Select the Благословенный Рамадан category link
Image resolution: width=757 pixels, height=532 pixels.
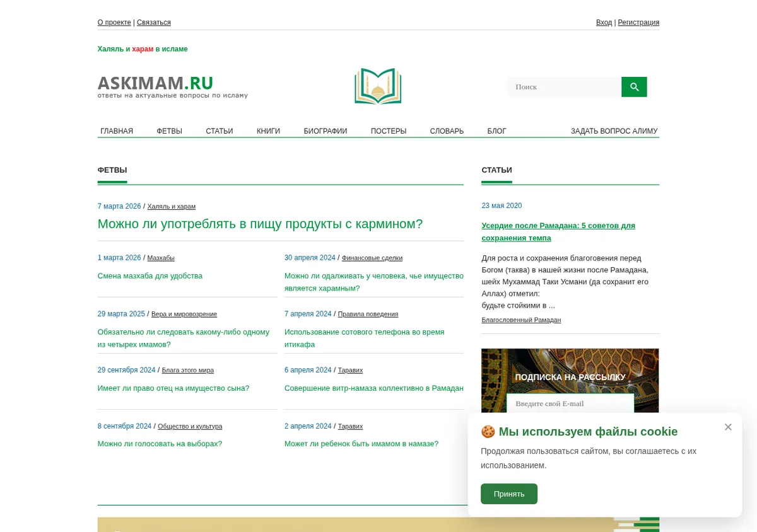(x=521, y=320)
